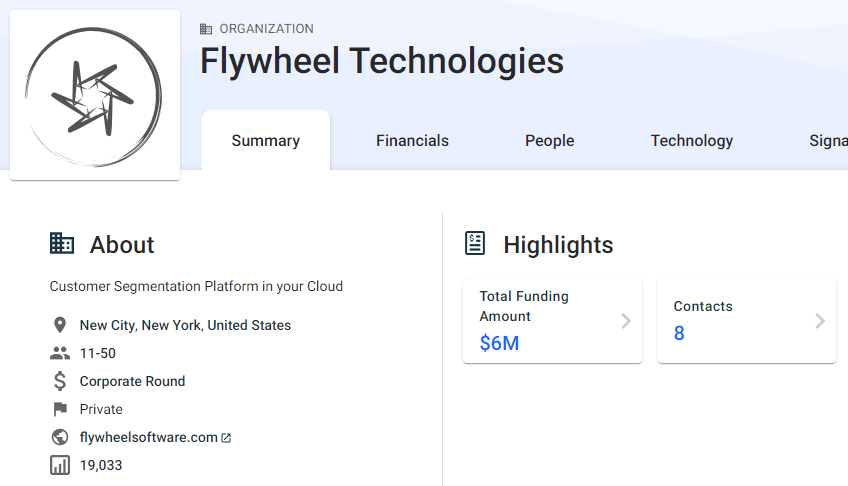Click the location pin icon
Screen dimensions: 848x486
pyautogui.click(x=60, y=325)
